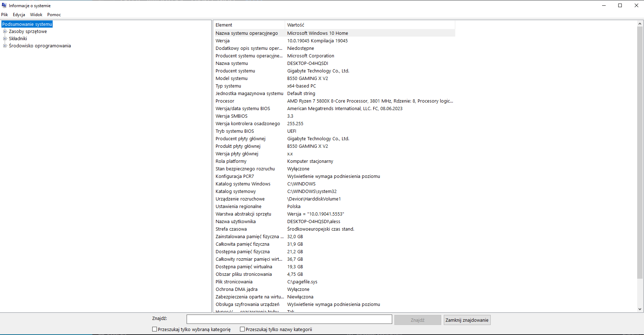Select the Nazwa systemu operacyjnego row
The image size is (644, 335).
[x=334, y=33]
